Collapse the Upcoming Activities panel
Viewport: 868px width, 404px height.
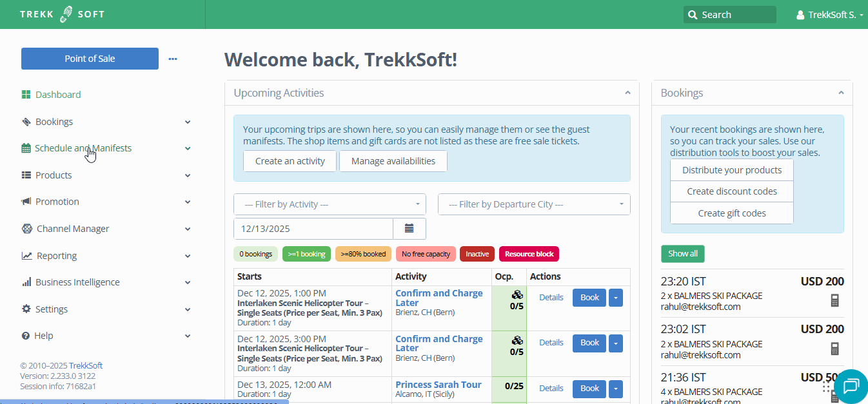(627, 92)
